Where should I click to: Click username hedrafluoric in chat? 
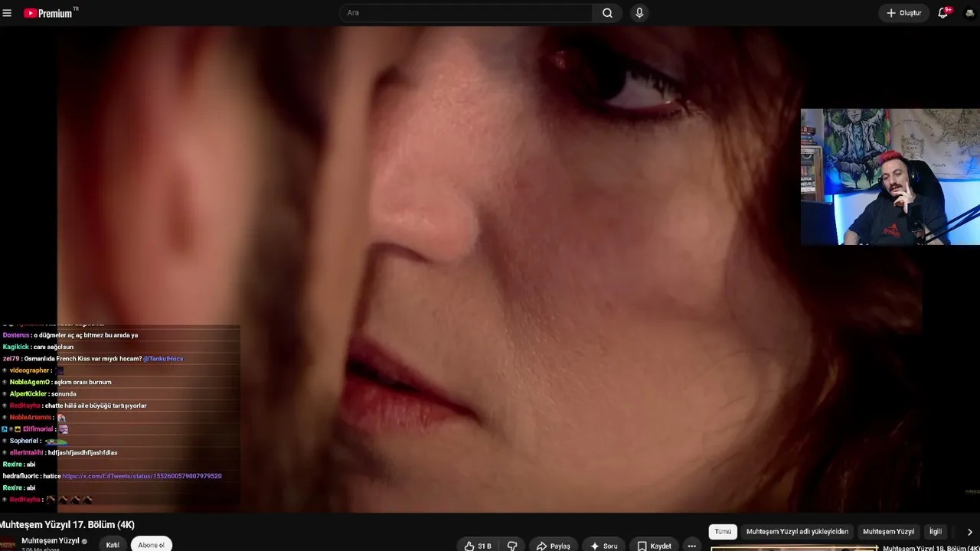point(21,476)
